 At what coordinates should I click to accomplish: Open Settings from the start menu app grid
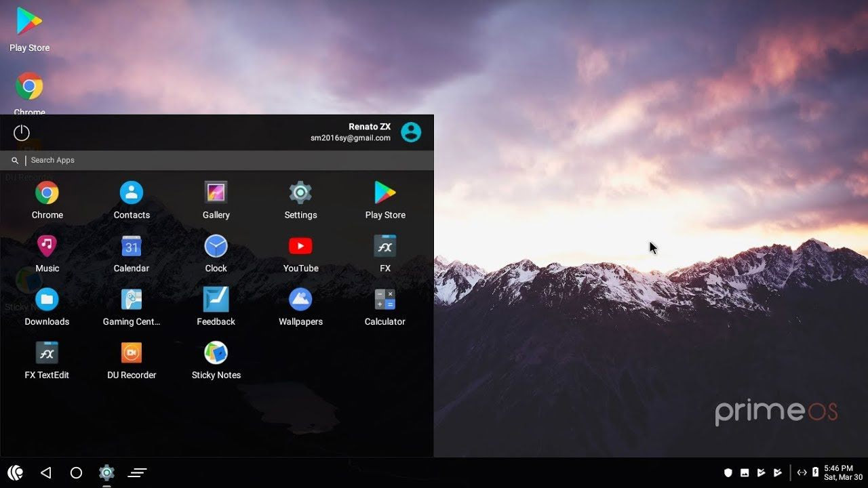(300, 200)
